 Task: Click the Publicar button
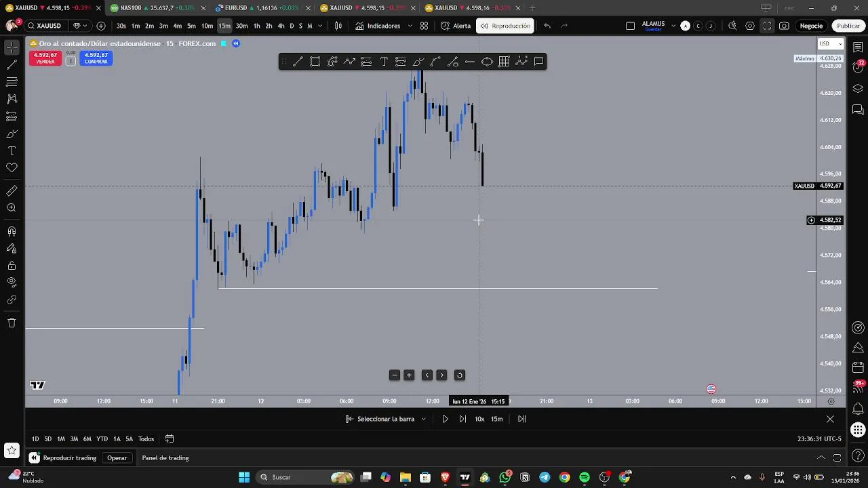pos(848,26)
